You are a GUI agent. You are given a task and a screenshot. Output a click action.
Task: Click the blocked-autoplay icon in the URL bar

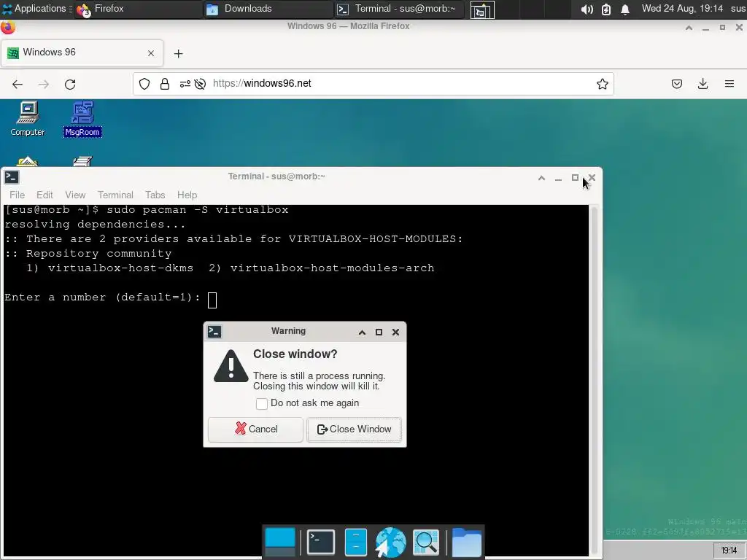[200, 84]
